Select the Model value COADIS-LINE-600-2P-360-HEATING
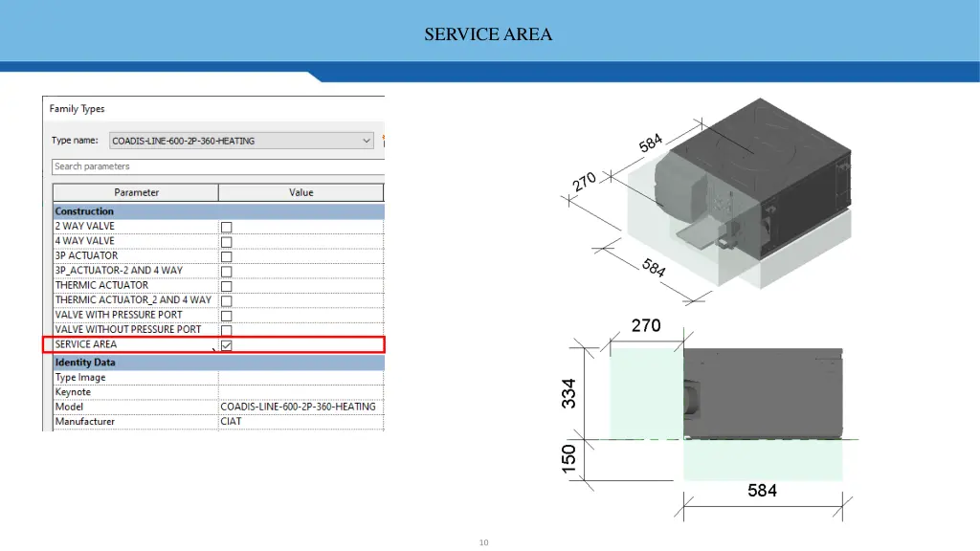 pyautogui.click(x=298, y=407)
